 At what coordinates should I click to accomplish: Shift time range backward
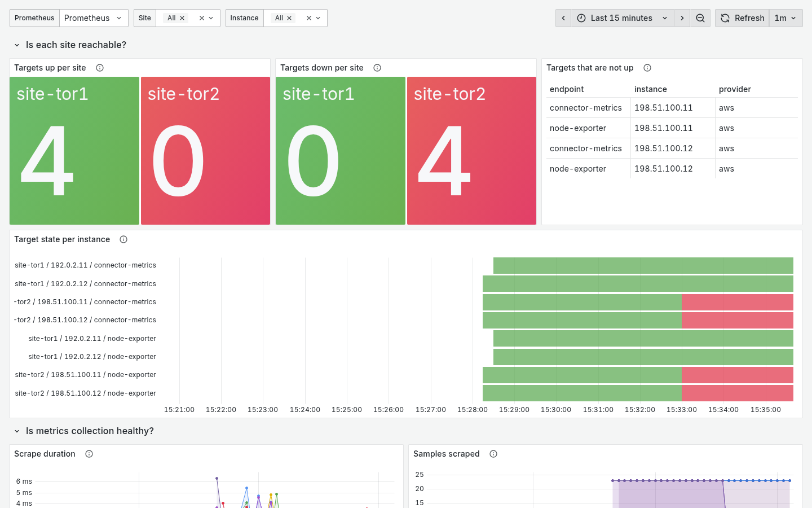563,18
